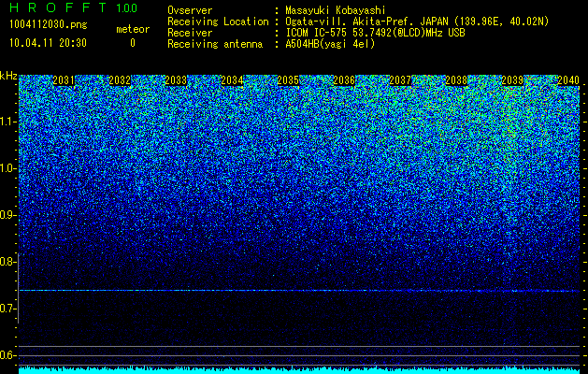Click the receiver value ICOM IC-575
Viewport: 588px width, 374px height.
pyautogui.click(x=318, y=33)
